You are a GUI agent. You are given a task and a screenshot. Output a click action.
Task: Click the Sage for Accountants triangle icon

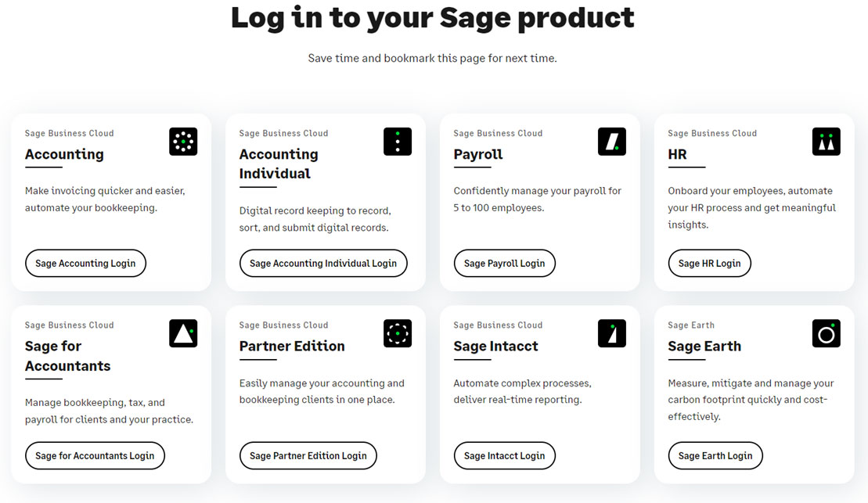point(183,333)
